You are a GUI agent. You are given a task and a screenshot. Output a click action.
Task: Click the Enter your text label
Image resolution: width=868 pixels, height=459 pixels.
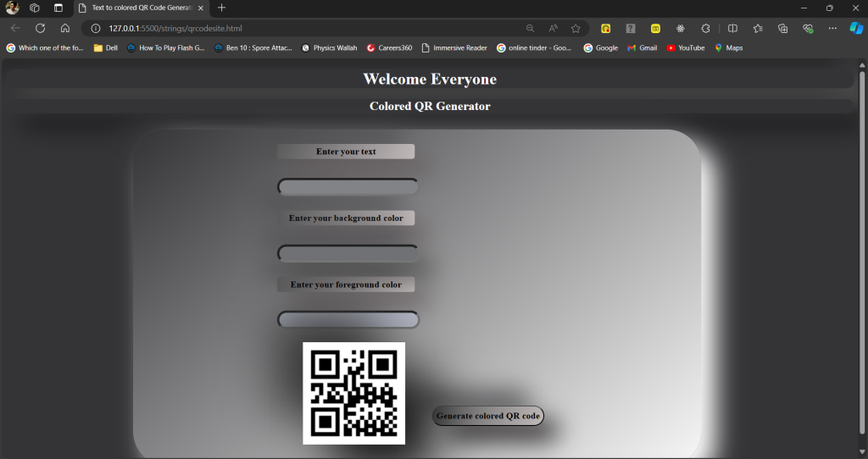(x=346, y=152)
